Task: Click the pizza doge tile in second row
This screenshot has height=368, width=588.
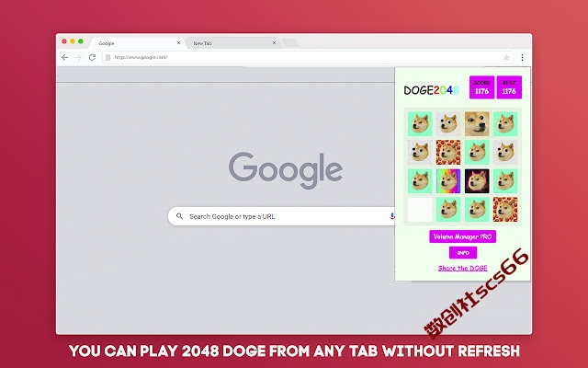Action: (x=448, y=152)
